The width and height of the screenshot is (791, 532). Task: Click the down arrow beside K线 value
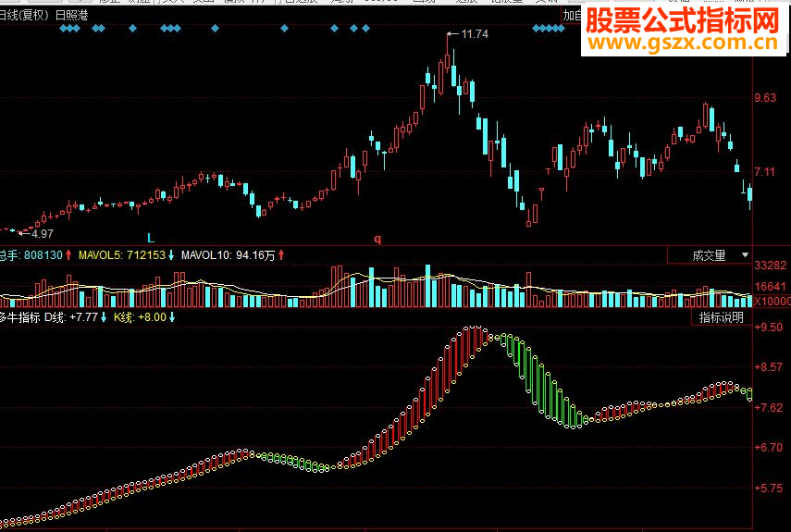[172, 317]
